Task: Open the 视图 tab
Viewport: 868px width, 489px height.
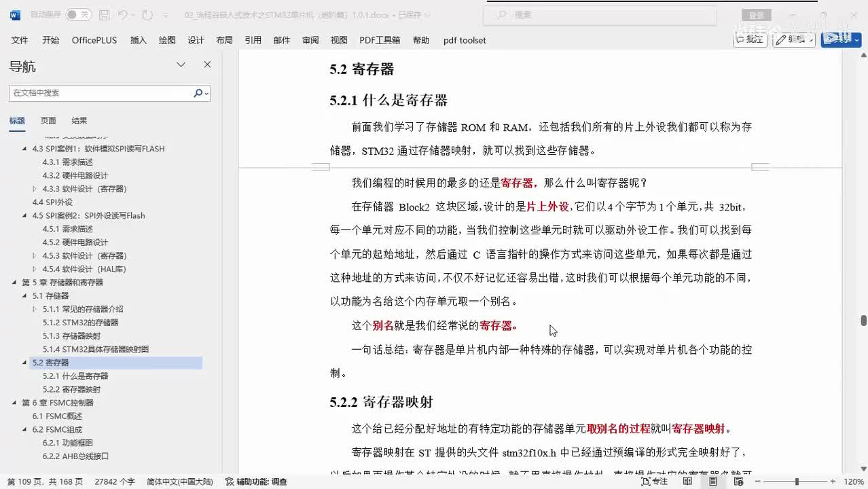Action: pos(339,40)
